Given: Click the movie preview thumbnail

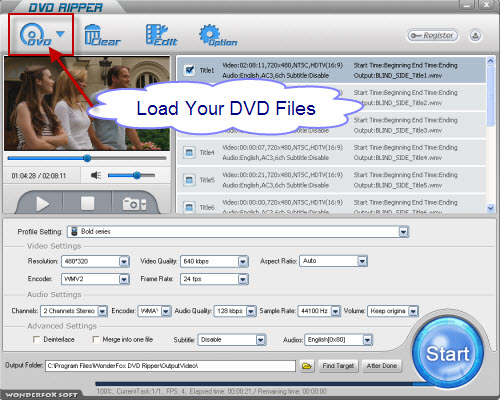Looking at the screenshot, I should click(87, 104).
